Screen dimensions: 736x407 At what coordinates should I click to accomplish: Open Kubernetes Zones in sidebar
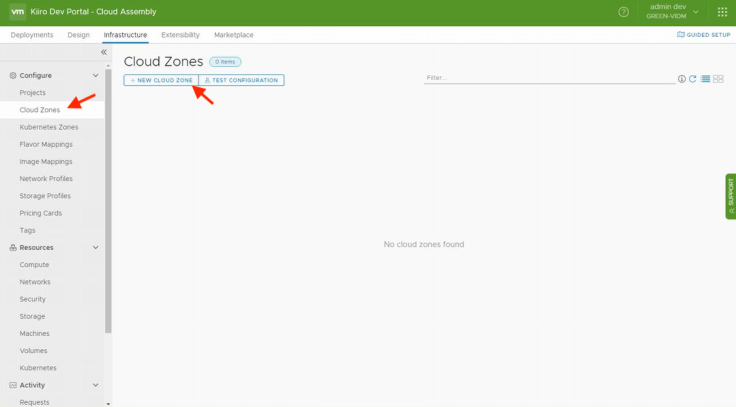point(49,127)
